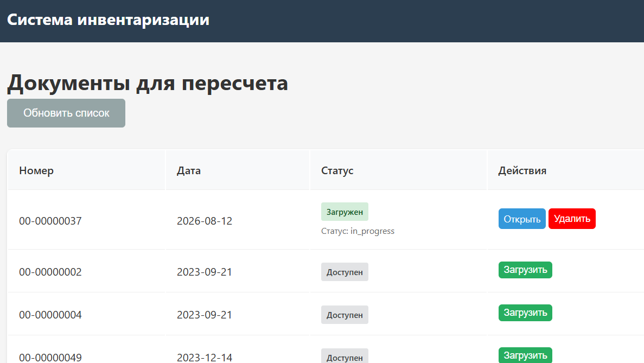Select the Система инвентаризации header title
Screen dimensions: 644x363
pos(109,20)
